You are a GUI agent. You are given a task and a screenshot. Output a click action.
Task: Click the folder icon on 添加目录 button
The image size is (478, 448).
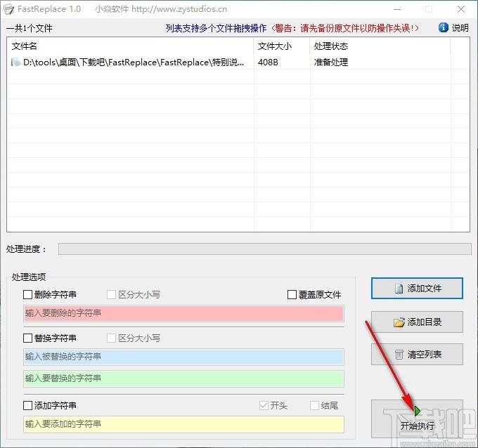[399, 322]
